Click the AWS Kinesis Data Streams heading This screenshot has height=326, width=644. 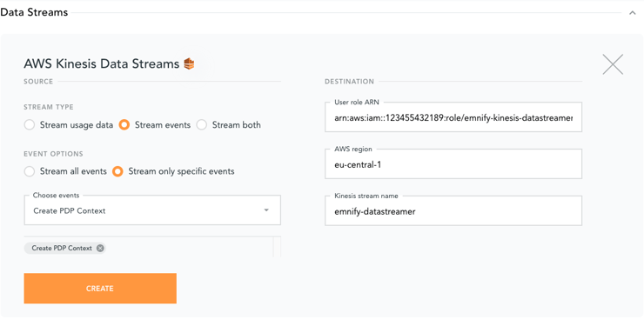click(102, 64)
